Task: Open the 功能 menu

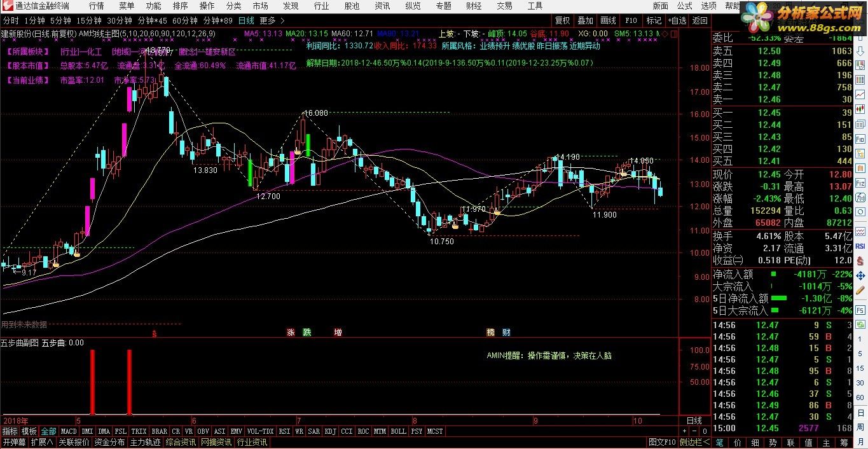Action: pos(153,6)
